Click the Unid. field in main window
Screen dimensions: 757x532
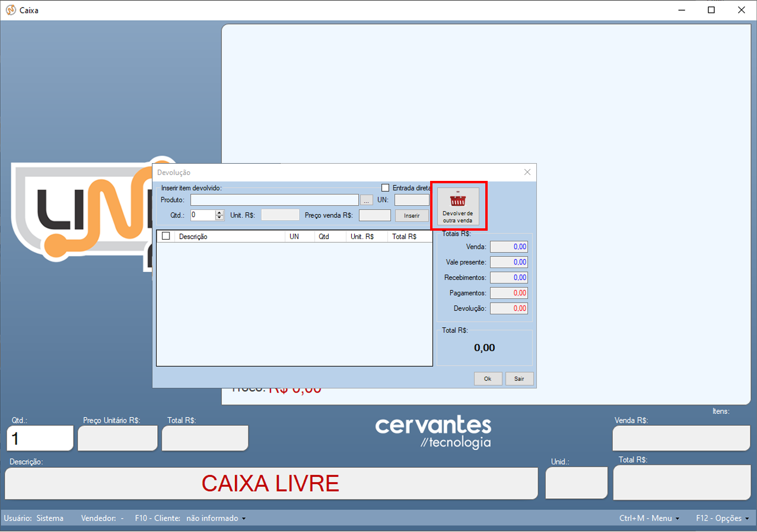(577, 483)
